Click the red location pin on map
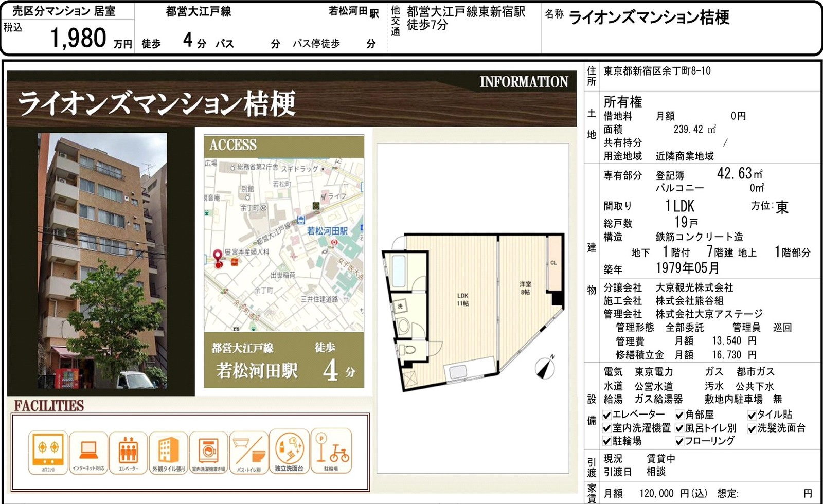Viewport: 823px width, 504px height. pos(218,258)
